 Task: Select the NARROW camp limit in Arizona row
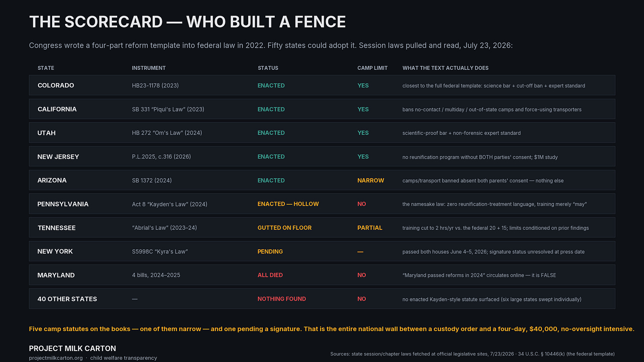click(x=371, y=180)
